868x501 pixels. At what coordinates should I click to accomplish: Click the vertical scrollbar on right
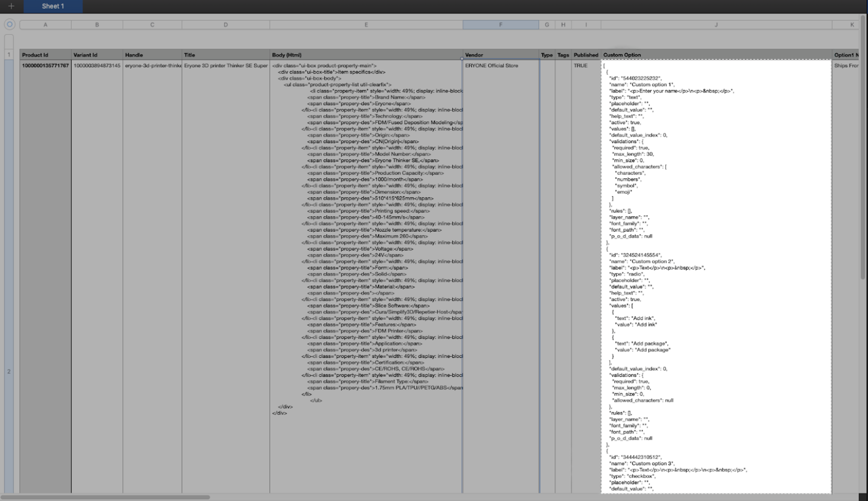863,146
